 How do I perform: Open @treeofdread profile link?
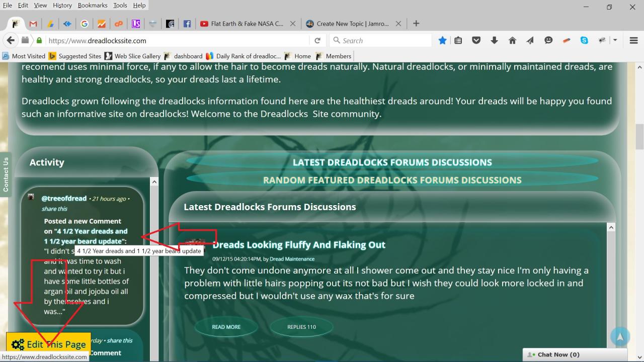coord(64,199)
